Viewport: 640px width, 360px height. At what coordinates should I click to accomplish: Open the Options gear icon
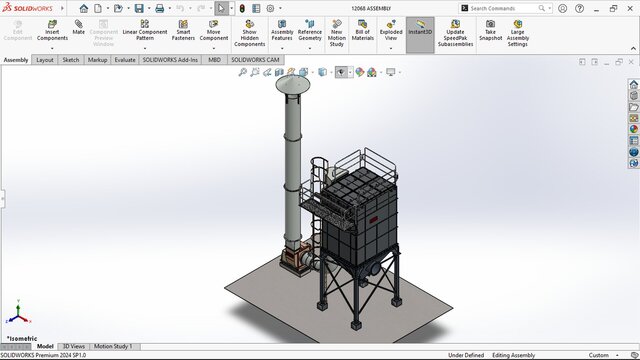point(270,8)
